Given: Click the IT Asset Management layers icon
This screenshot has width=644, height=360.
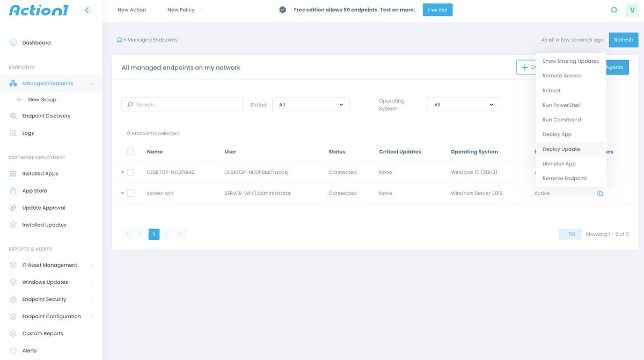Looking at the screenshot, I should pos(13,265).
